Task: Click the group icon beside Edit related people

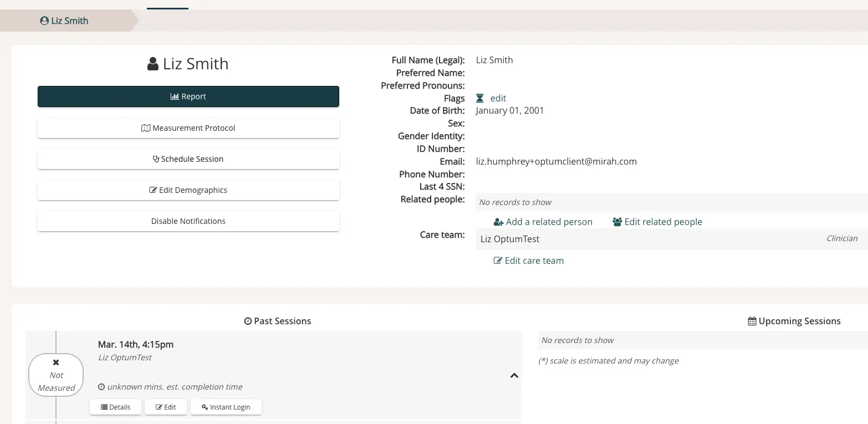Action: [616, 221]
